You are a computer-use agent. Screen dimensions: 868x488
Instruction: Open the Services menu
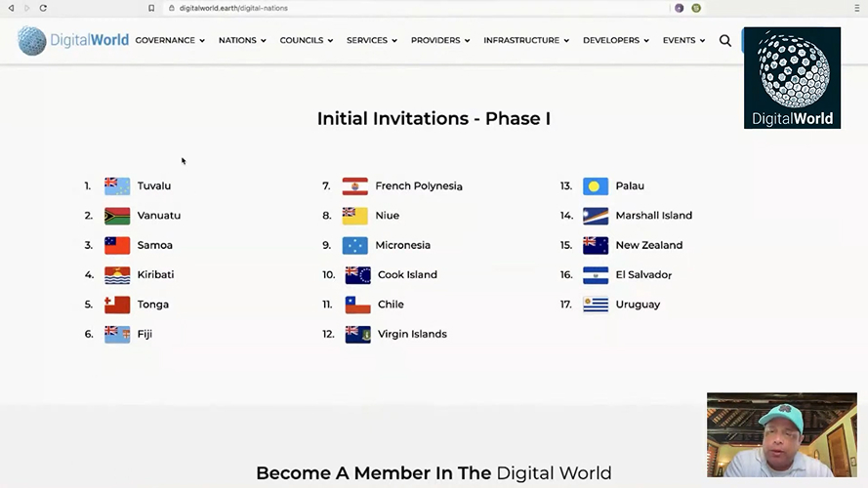[x=372, y=41]
